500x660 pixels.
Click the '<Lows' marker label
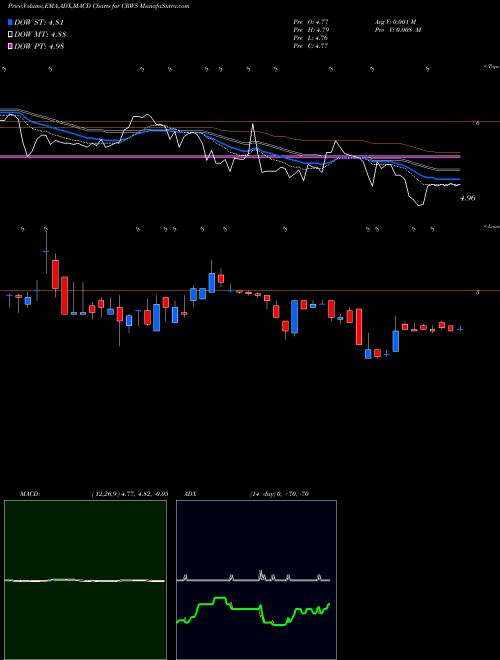(492, 226)
